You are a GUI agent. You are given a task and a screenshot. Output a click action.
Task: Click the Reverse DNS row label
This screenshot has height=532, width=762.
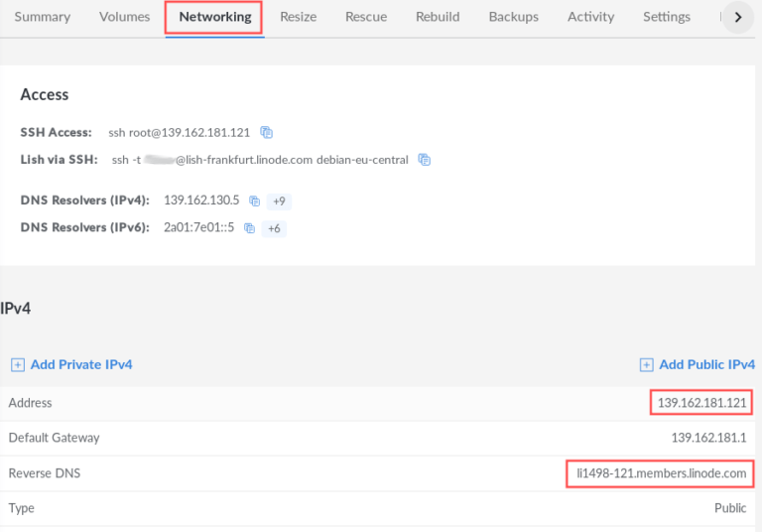(x=45, y=473)
